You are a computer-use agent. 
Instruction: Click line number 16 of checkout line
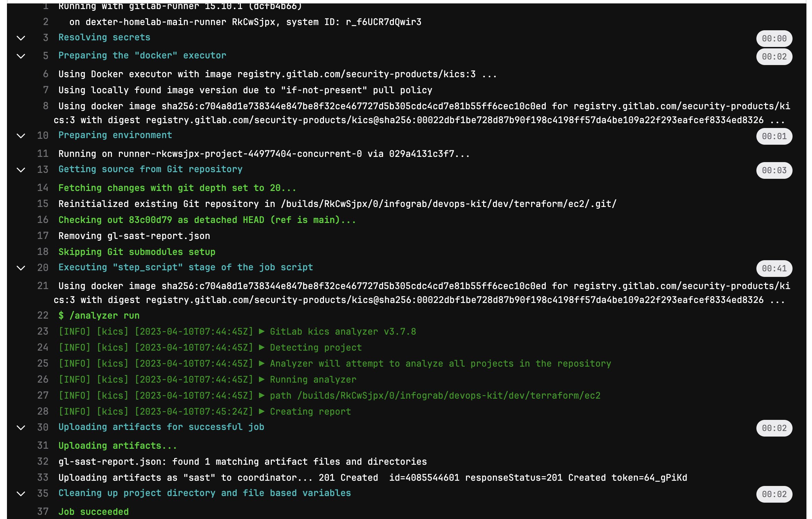click(43, 220)
